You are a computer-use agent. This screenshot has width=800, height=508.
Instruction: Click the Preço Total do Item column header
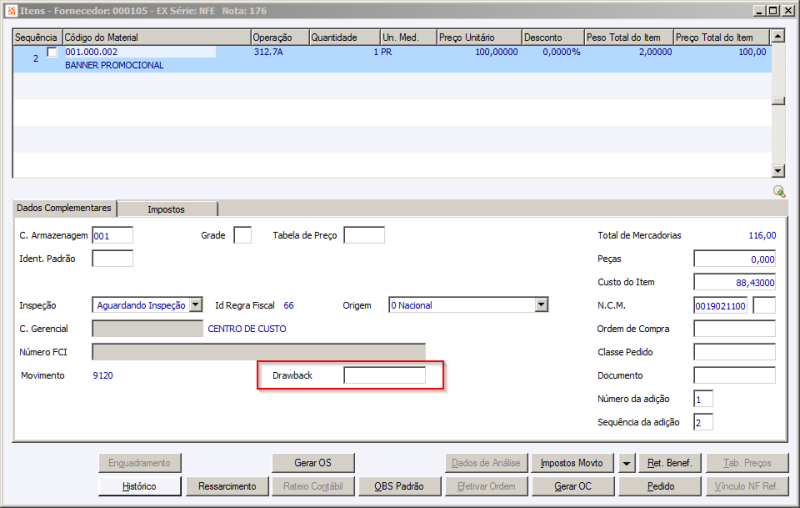coord(721,37)
